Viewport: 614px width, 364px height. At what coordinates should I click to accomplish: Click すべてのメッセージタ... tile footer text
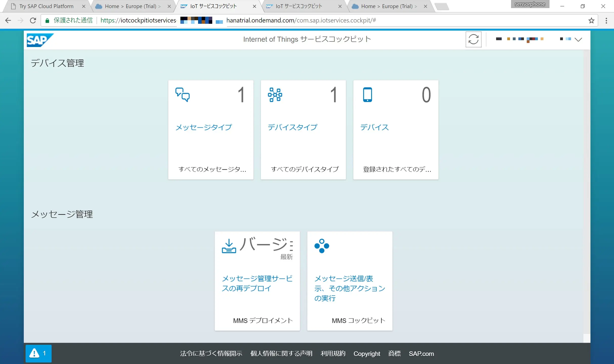(x=212, y=169)
